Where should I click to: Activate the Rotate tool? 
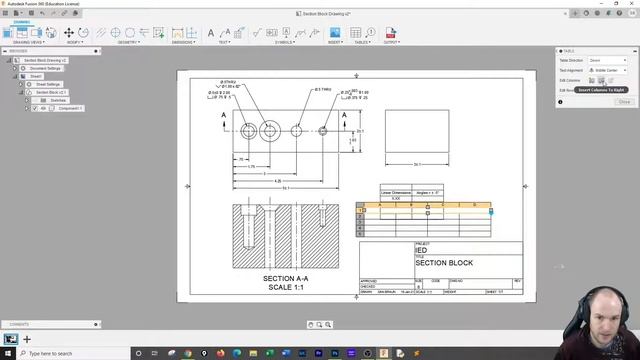pos(83,33)
